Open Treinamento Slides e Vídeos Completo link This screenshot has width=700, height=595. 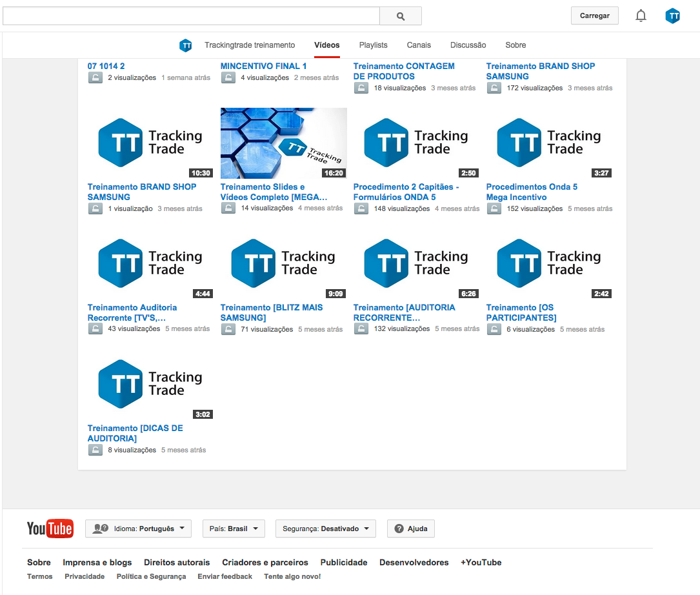(x=274, y=192)
